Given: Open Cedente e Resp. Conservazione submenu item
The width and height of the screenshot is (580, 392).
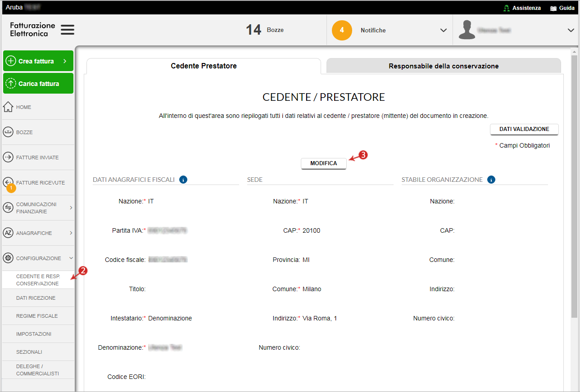Looking at the screenshot, I should (x=38, y=280).
